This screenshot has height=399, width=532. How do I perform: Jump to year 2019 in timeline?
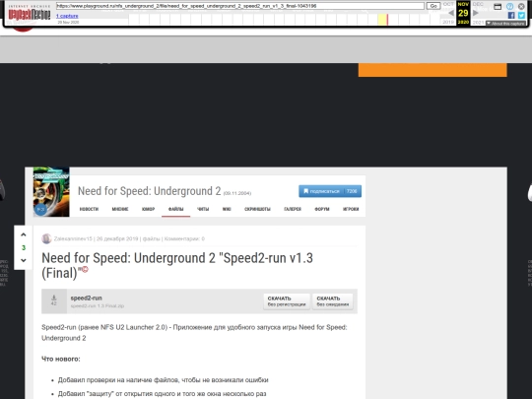point(448,22)
